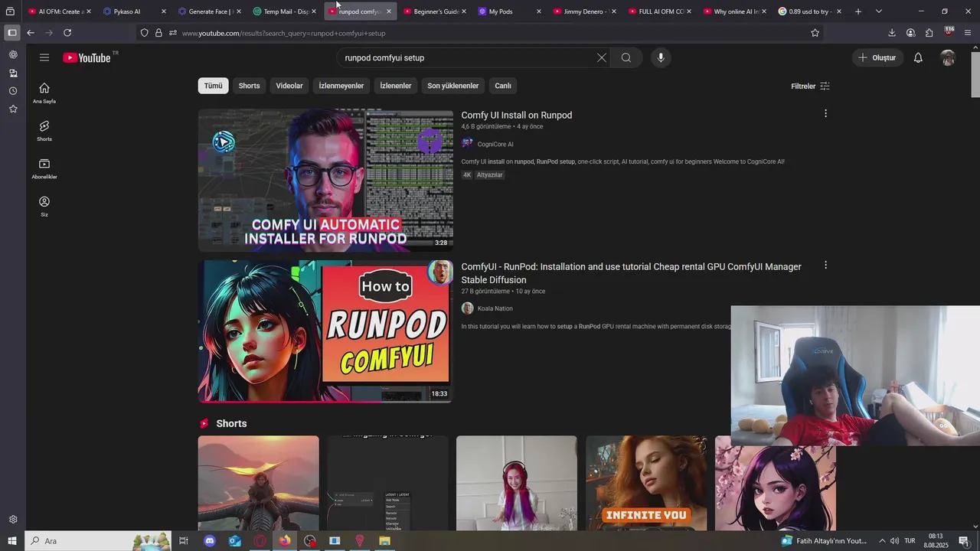Open Shorts from the left sidebar
This screenshot has height=551, width=980.
(44, 130)
